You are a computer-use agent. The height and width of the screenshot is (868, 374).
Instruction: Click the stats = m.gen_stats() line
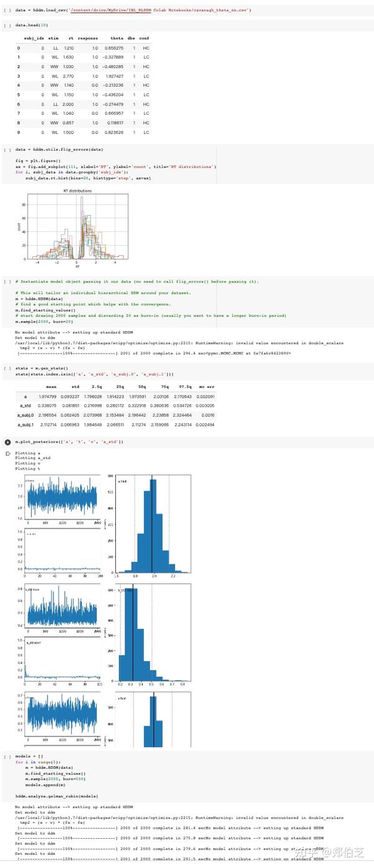(41, 369)
